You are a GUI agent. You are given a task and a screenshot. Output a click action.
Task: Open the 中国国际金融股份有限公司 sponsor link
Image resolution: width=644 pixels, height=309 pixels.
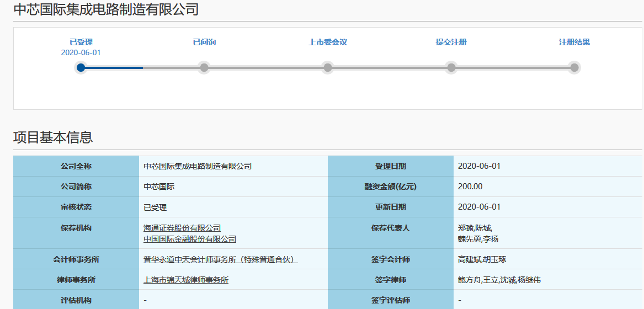click(190, 239)
